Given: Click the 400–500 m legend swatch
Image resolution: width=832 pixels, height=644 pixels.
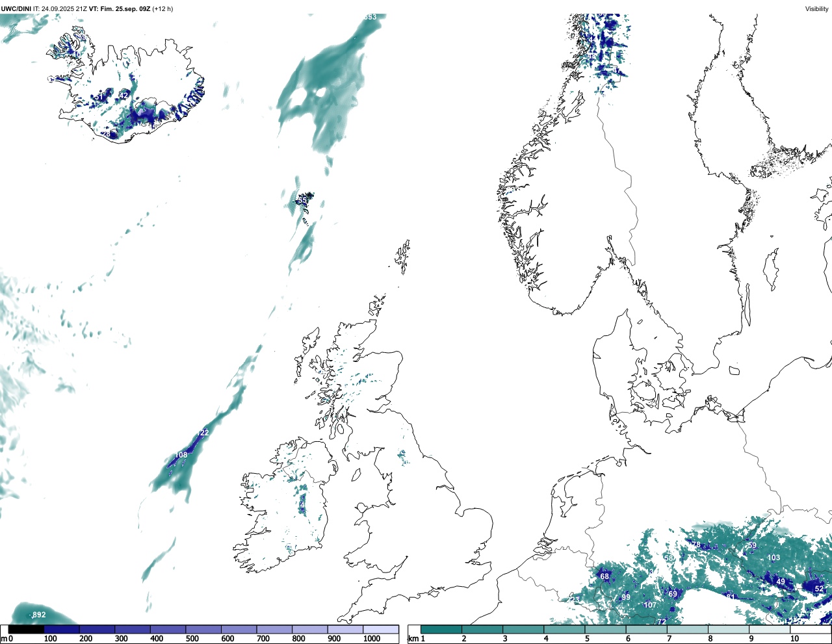Looking at the screenshot, I should pos(168,630).
